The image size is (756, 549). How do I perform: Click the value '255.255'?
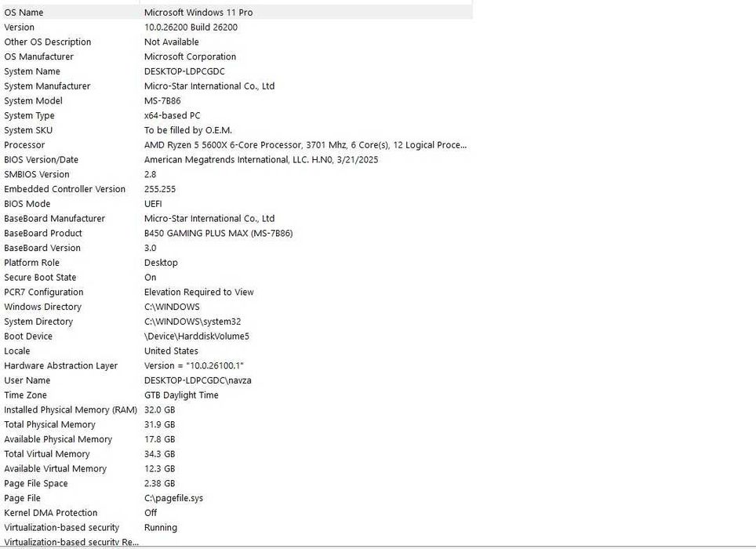point(159,189)
